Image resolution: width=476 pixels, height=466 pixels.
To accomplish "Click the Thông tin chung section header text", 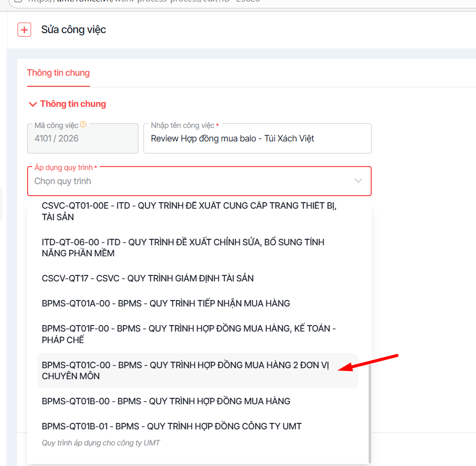I will pyautogui.click(x=73, y=104).
